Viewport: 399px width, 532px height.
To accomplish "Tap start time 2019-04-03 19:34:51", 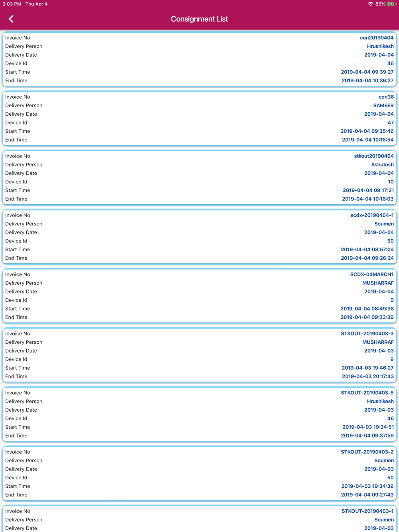I will [368, 427].
